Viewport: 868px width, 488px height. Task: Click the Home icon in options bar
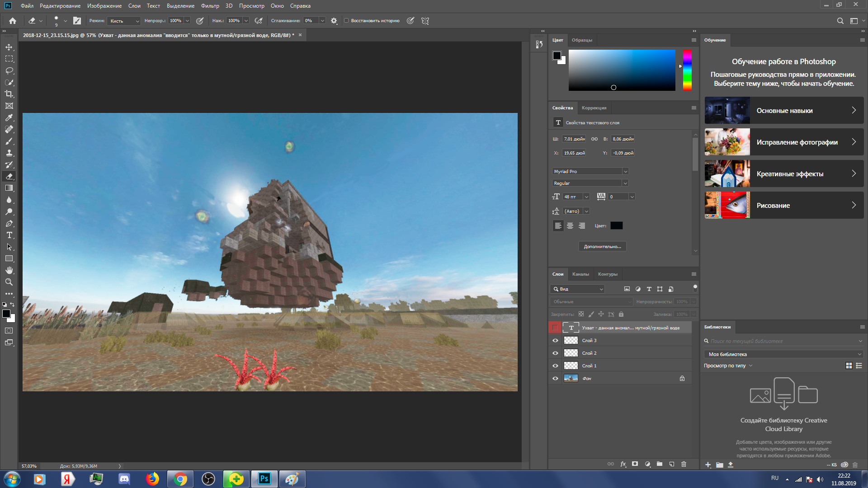pyautogui.click(x=13, y=21)
